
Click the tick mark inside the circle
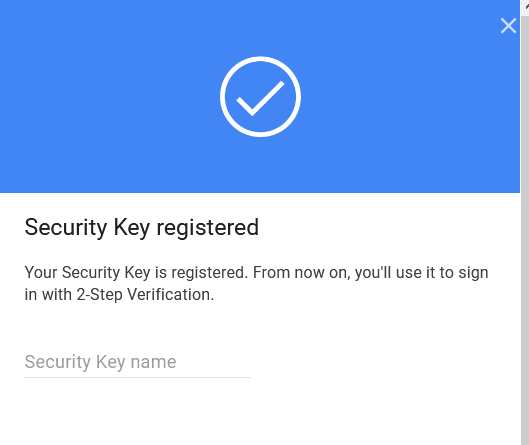[260, 98]
